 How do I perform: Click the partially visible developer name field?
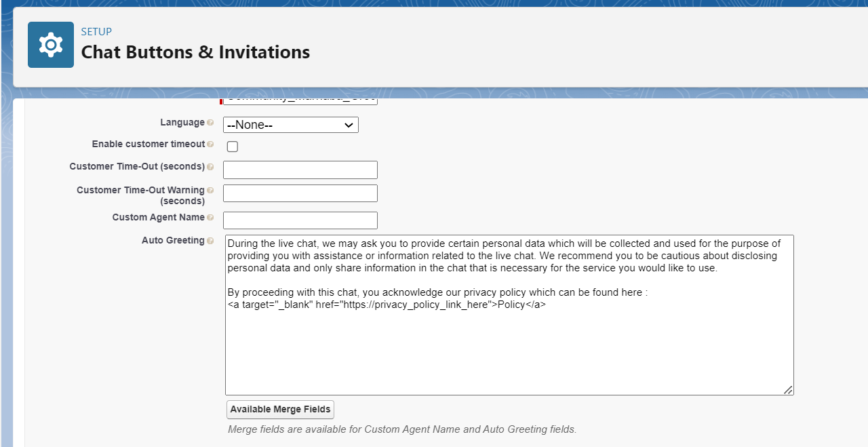point(300,102)
